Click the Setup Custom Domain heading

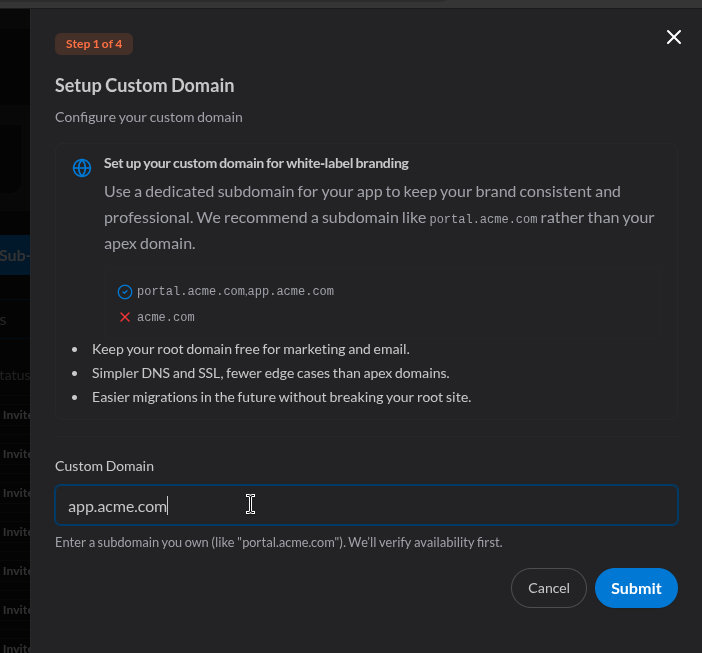tap(144, 86)
